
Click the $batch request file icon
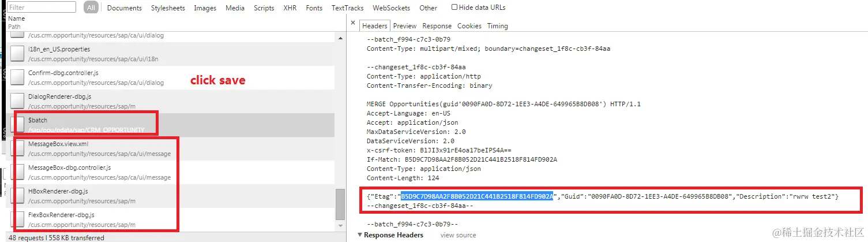coord(18,125)
